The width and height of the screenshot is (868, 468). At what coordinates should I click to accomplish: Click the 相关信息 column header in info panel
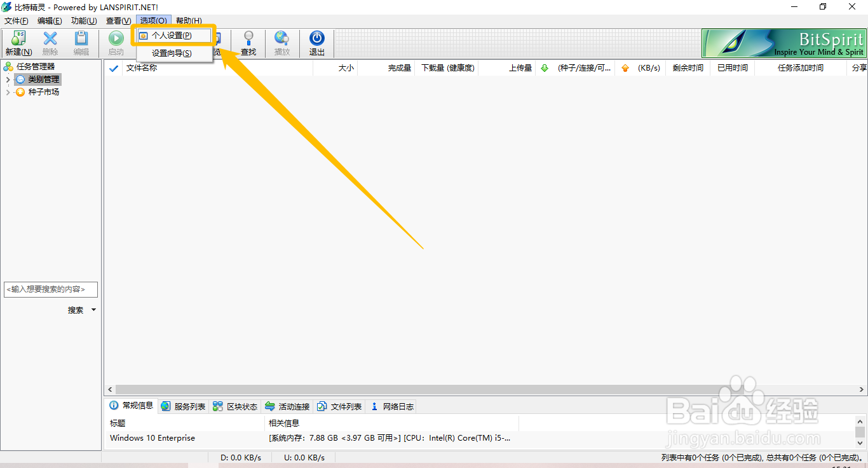pyautogui.click(x=391, y=423)
